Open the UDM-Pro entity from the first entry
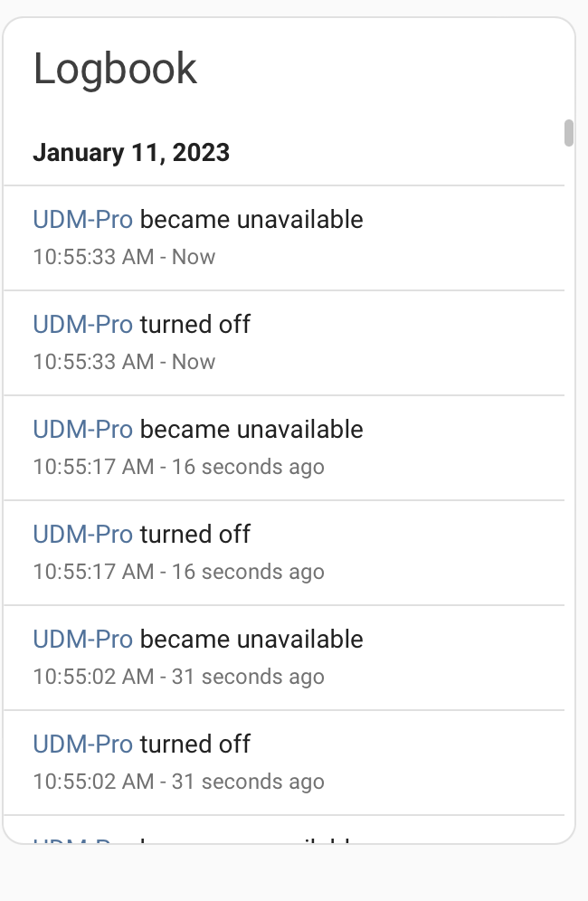Screen dimensions: 588x901 (82, 219)
